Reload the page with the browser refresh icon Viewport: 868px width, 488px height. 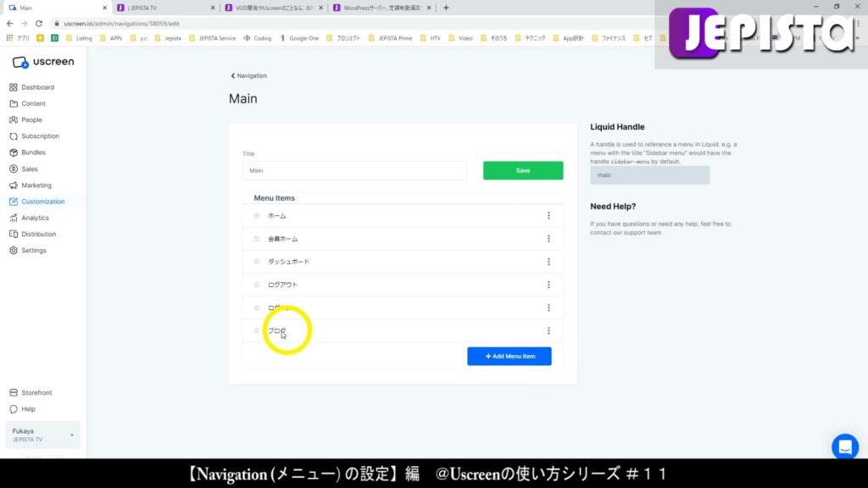point(41,23)
